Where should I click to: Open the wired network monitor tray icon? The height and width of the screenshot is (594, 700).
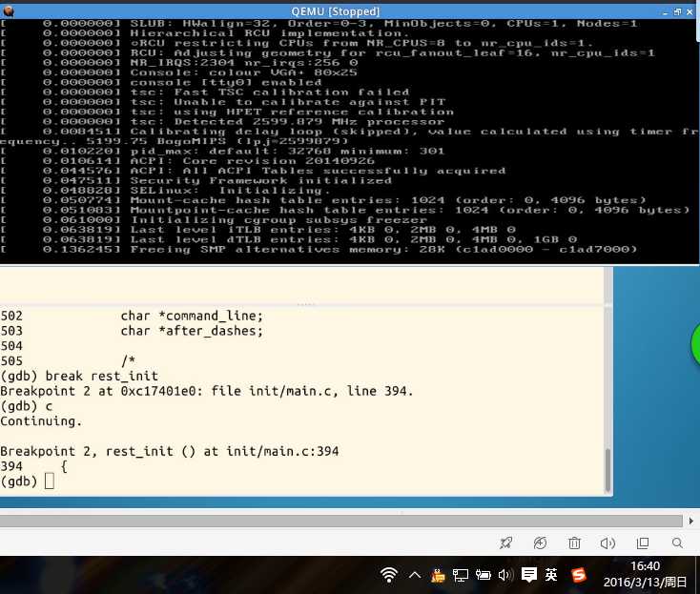(461, 575)
